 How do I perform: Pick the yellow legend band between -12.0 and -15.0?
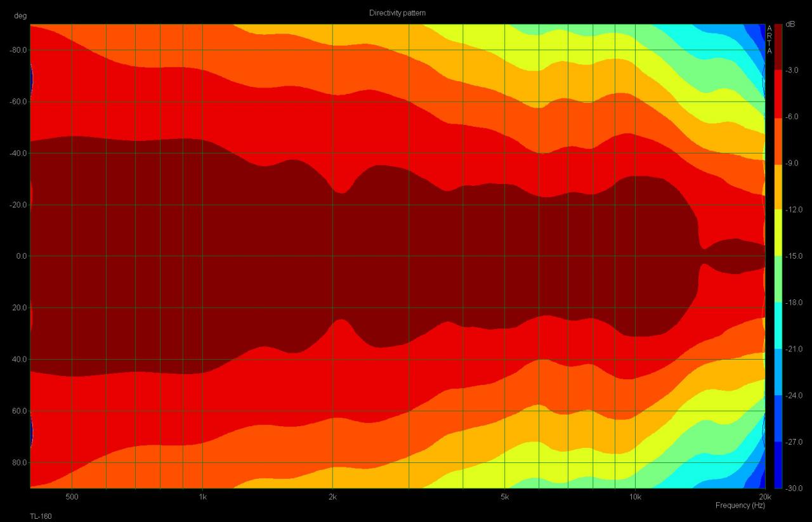coord(778,233)
